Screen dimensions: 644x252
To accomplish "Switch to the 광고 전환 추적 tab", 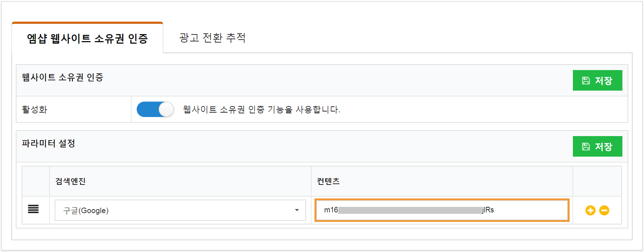I will 213,37.
